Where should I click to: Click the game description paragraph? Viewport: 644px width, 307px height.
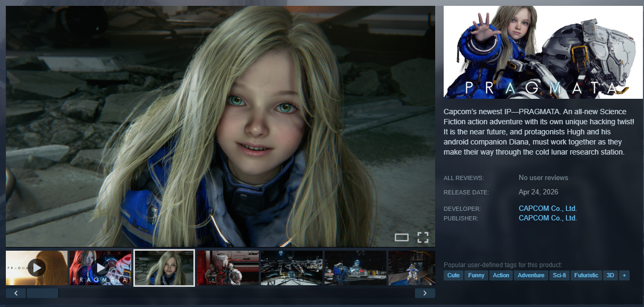point(539,132)
